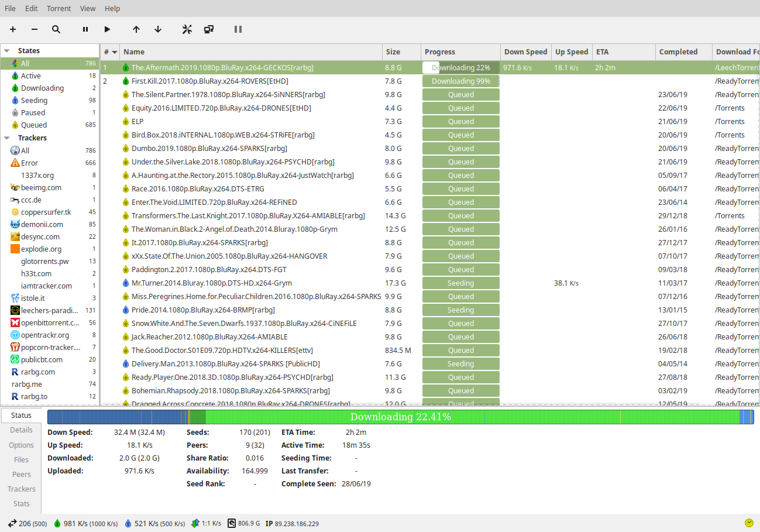Open the Edit menu
The image size is (760, 532).
(x=31, y=8)
